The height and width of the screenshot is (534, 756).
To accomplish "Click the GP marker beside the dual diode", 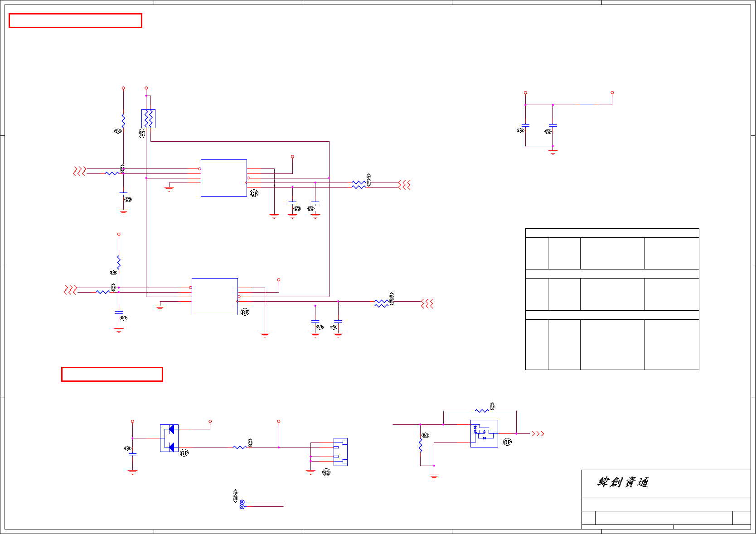I will coord(184,453).
